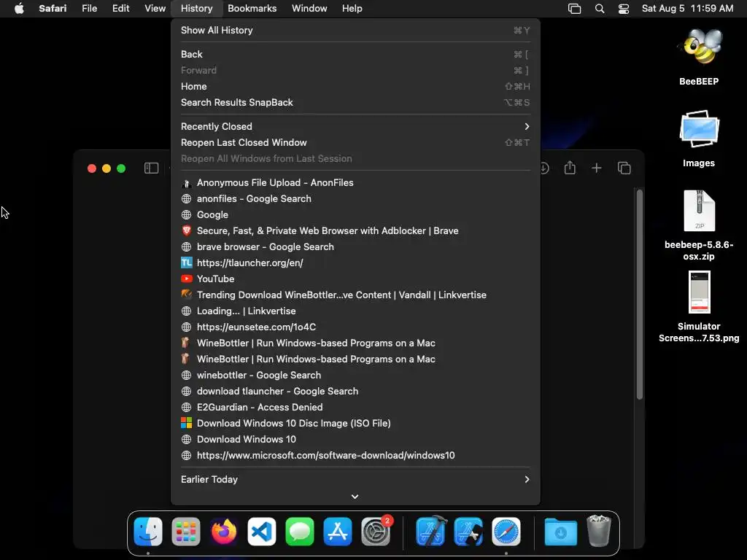Click the Safari window scrollbar

point(639,295)
